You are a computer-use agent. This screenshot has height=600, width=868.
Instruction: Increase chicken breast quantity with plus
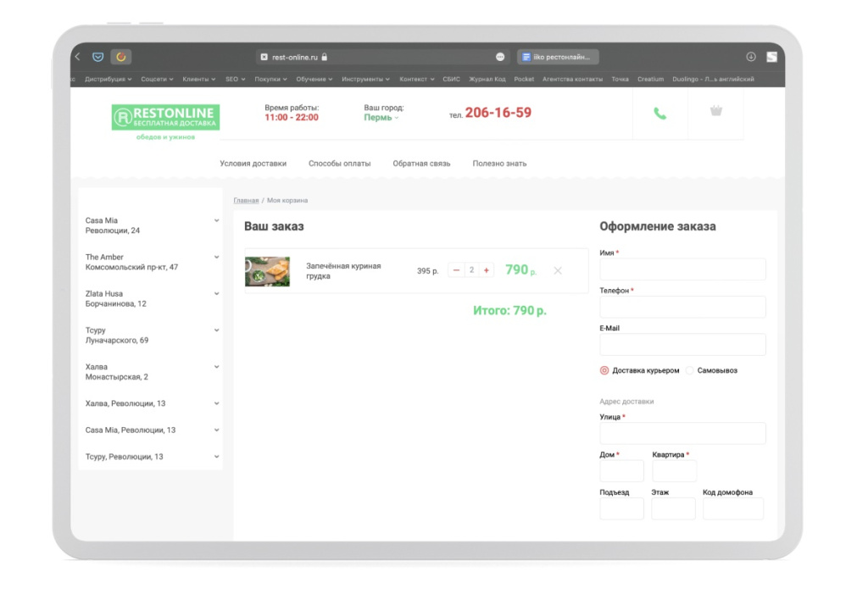point(486,270)
